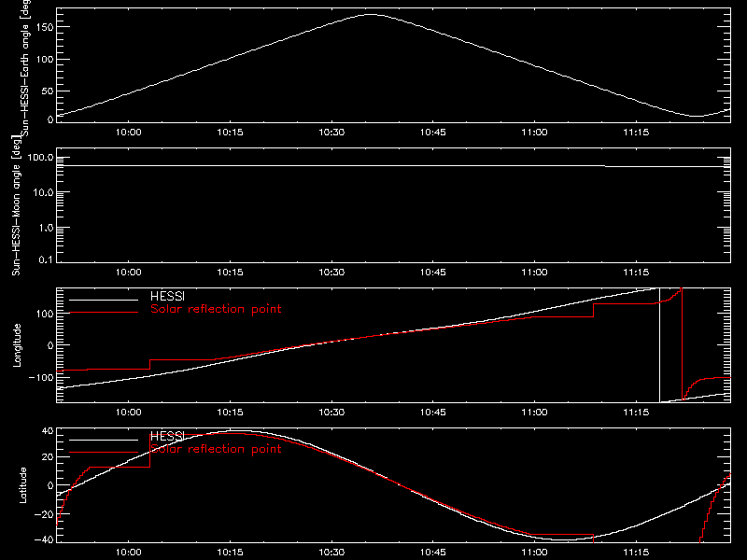Click 'Solar reflection point' legend in Longitude plot

tap(216, 309)
